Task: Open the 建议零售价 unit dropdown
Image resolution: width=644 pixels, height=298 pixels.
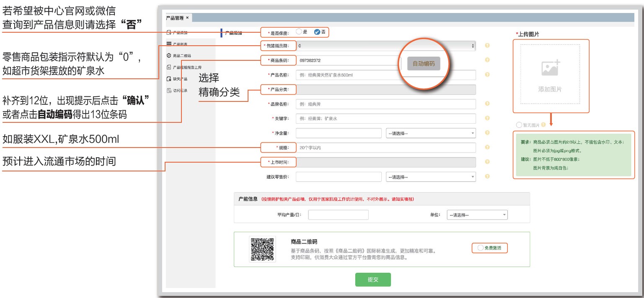Action: (430, 177)
